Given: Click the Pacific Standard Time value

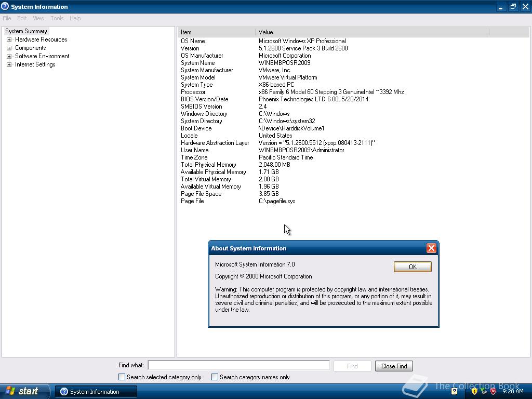Looking at the screenshot, I should (x=286, y=157).
